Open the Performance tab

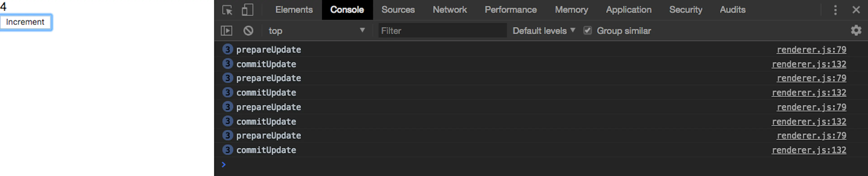(x=510, y=10)
